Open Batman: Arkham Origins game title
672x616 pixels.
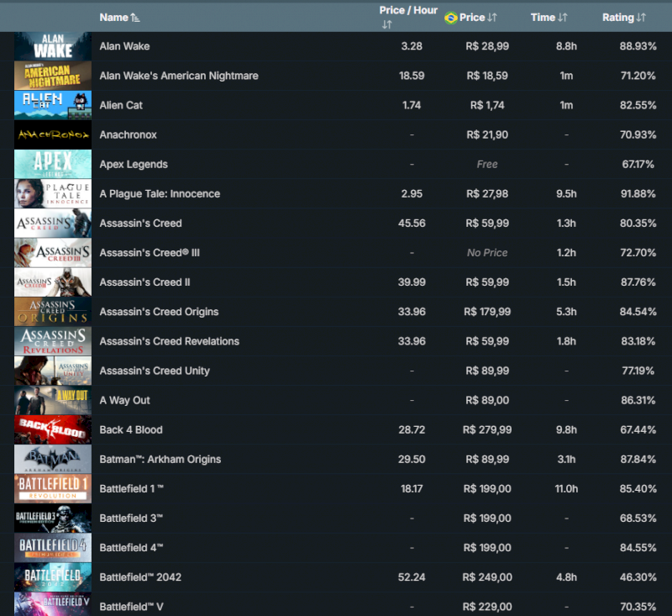tap(160, 460)
